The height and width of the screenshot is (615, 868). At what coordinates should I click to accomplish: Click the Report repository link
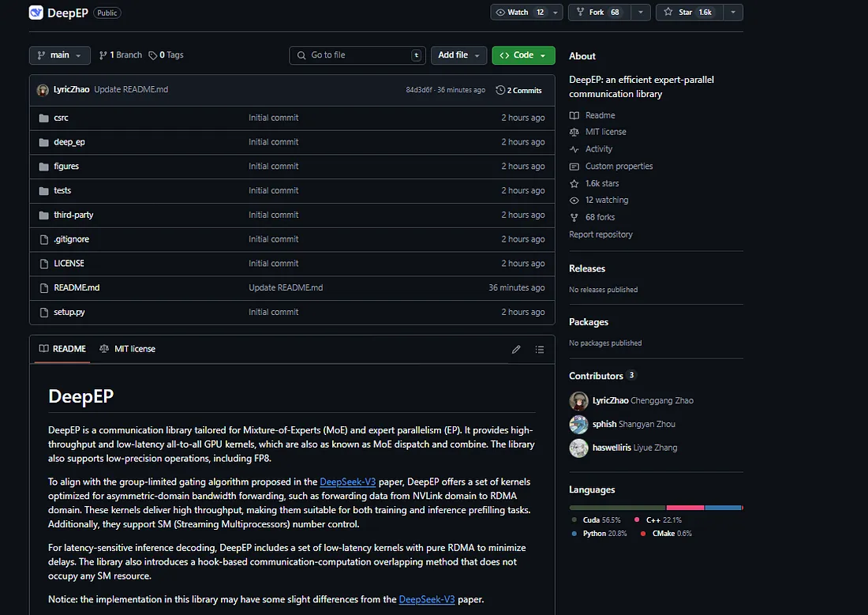[600, 235]
